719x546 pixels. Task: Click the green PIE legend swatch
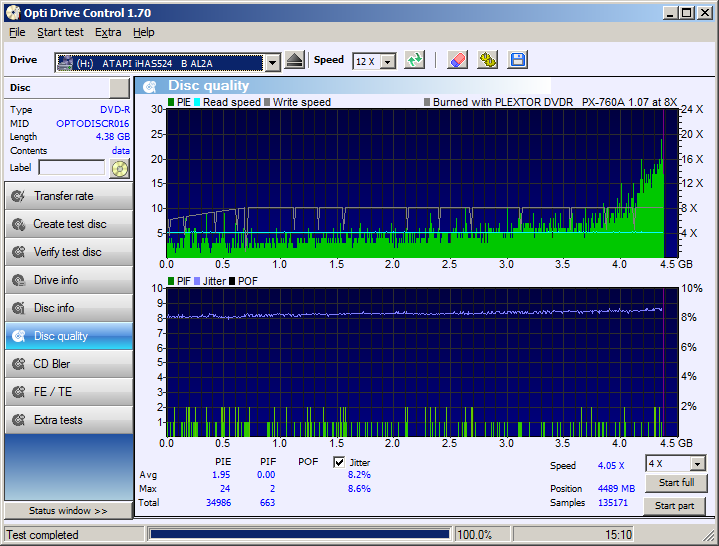coord(171,102)
